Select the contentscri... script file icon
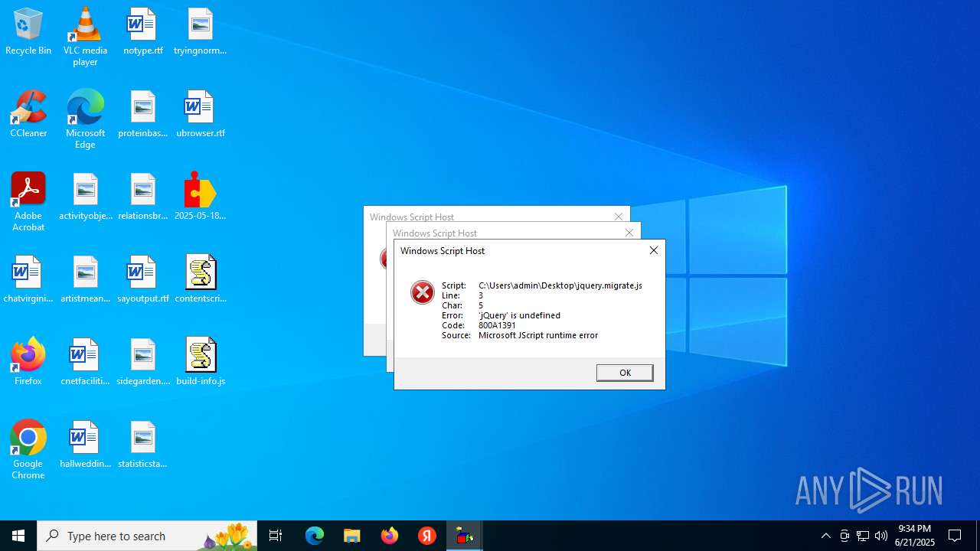The width and height of the screenshot is (980, 551). click(200, 280)
